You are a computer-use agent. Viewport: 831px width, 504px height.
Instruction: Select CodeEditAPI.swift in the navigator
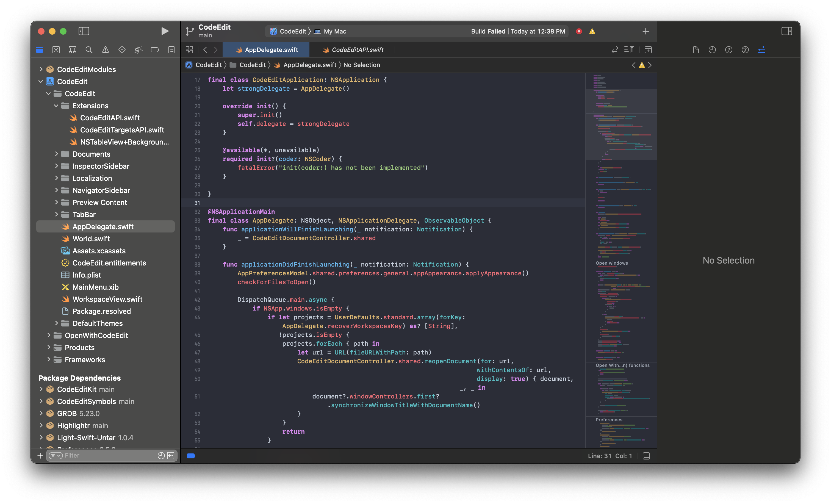(x=105, y=118)
